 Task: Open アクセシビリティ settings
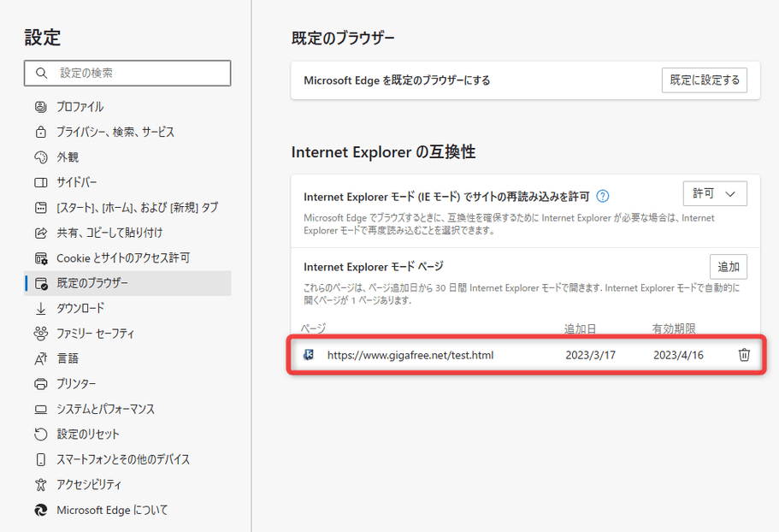(x=88, y=485)
